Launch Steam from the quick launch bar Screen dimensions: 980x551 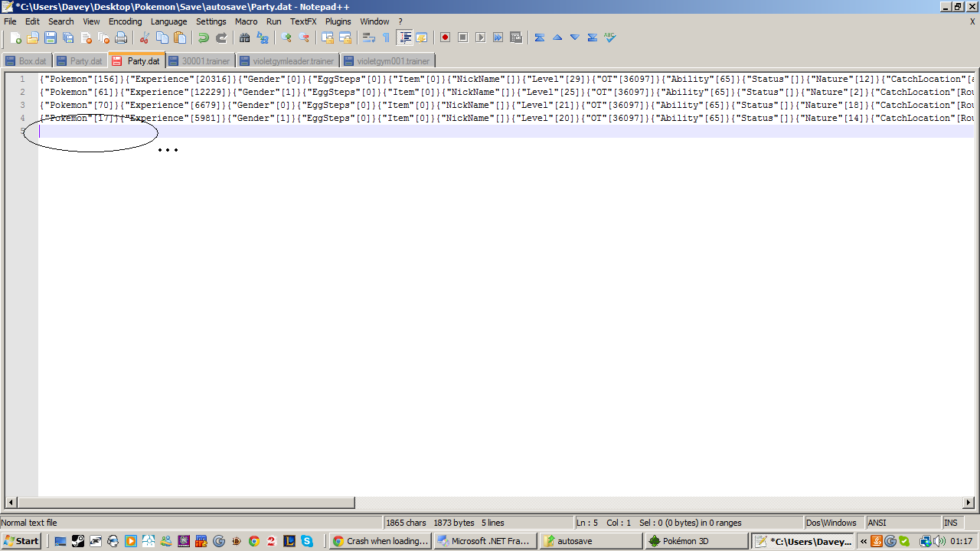(78, 541)
